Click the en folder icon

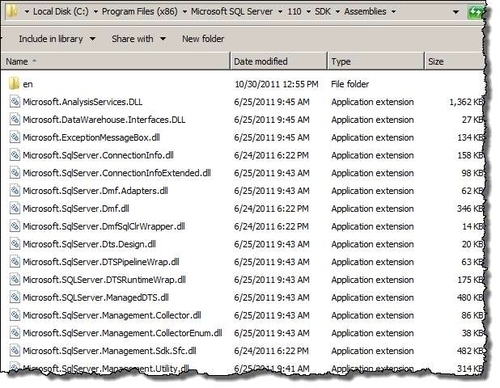[x=14, y=84]
